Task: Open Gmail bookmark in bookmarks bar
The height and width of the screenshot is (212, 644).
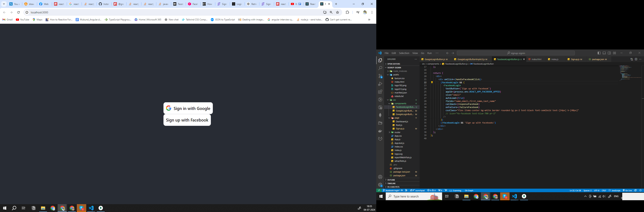Action: coord(7,19)
